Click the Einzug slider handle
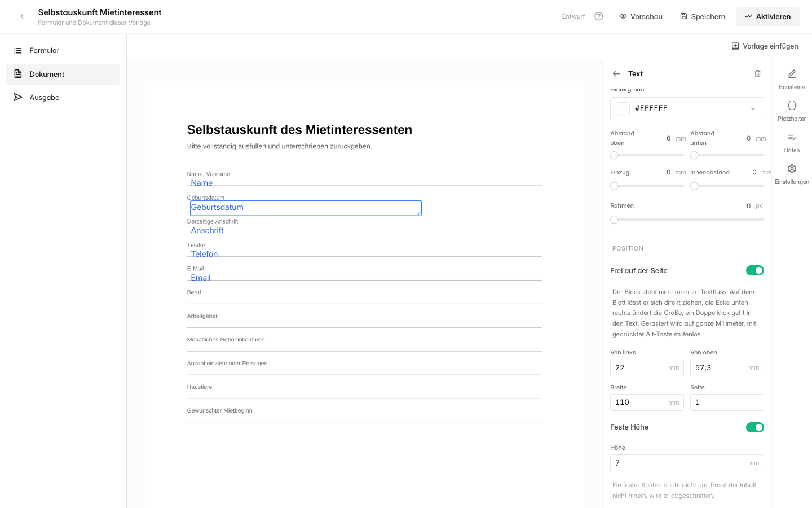This screenshot has width=812, height=508. click(614, 186)
